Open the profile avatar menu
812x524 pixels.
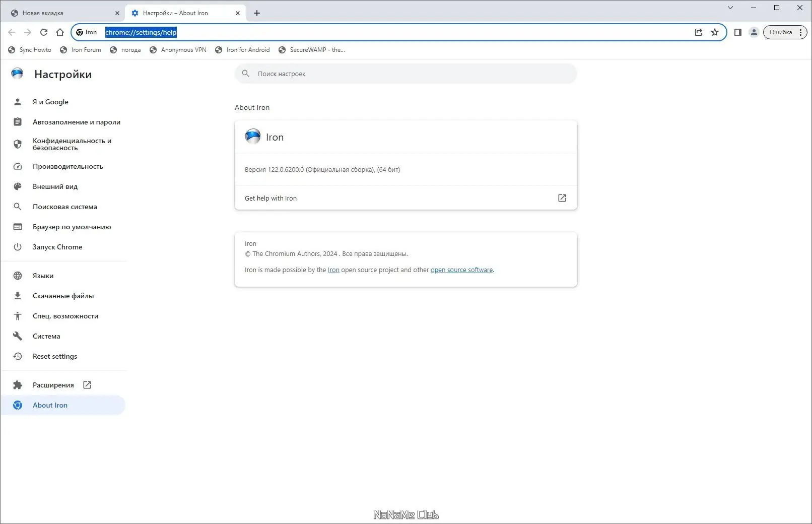click(x=754, y=32)
